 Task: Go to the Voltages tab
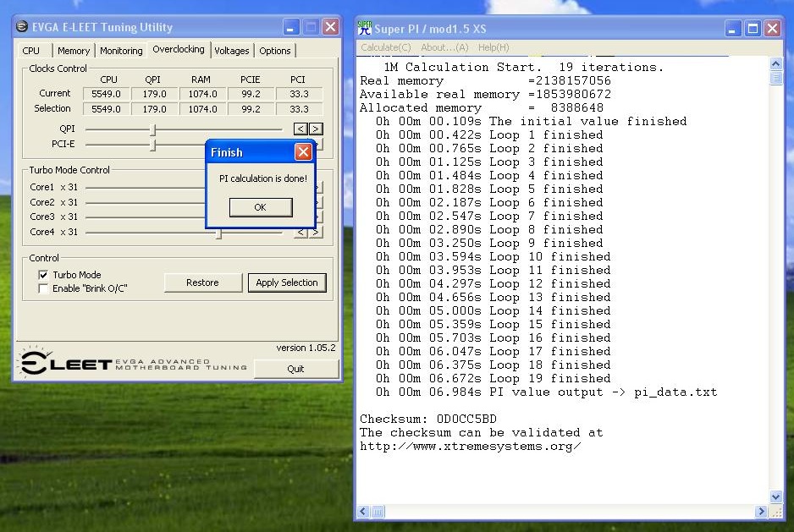231,51
